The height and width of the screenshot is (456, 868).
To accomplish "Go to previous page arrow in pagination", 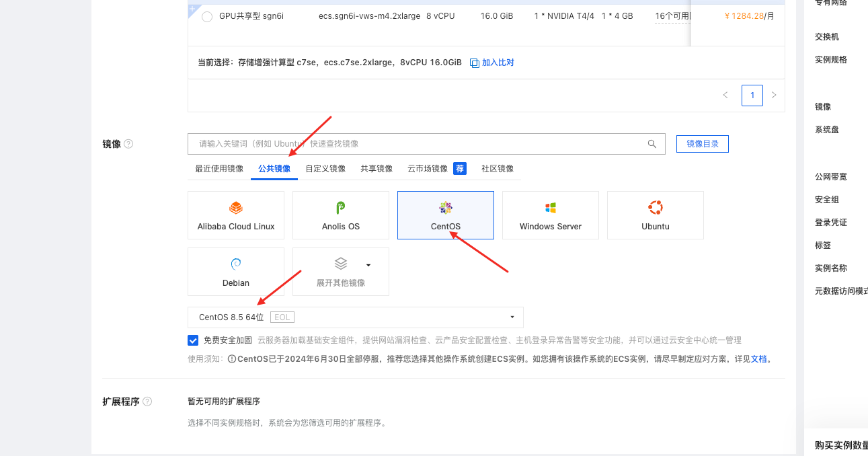I will point(725,96).
